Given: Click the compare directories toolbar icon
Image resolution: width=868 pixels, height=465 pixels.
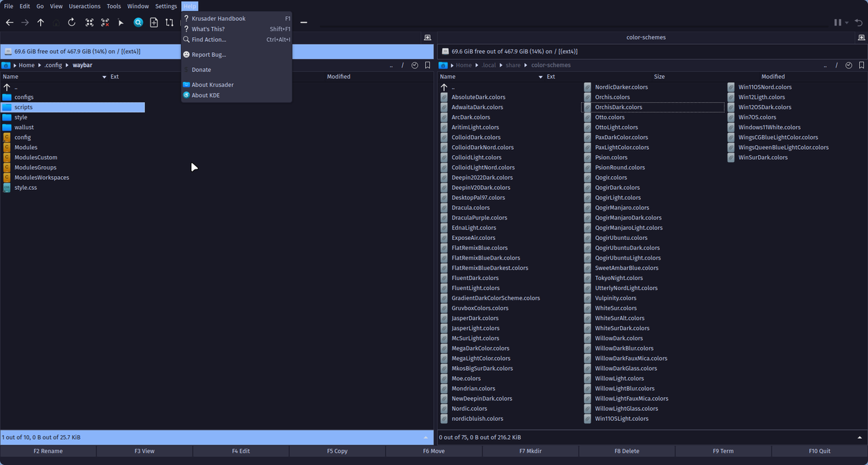Looking at the screenshot, I should [x=170, y=22].
